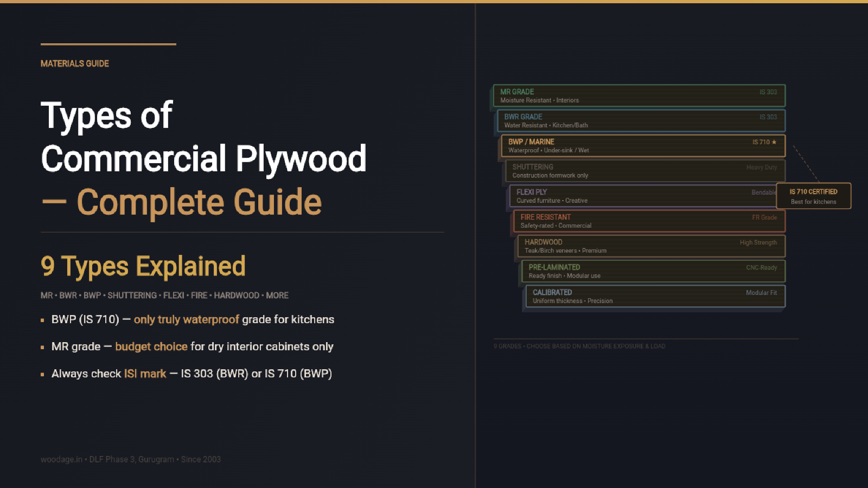Click the "only truly waterproof" highlighted text

point(186,319)
